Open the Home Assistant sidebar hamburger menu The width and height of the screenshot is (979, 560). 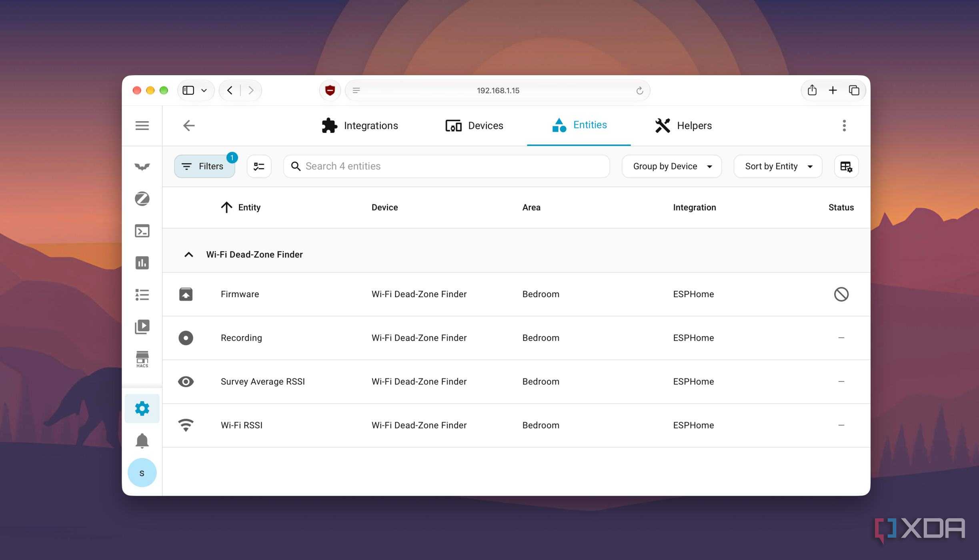tap(142, 126)
